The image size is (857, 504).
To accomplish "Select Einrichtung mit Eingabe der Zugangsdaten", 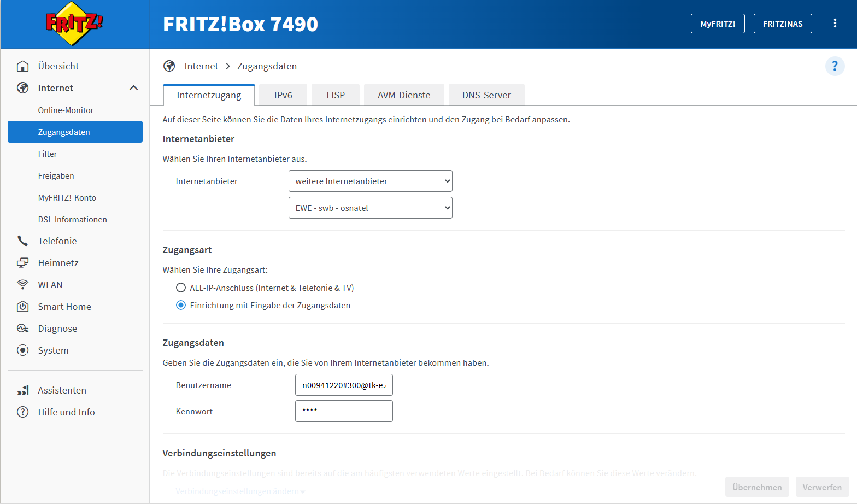I will click(x=181, y=305).
